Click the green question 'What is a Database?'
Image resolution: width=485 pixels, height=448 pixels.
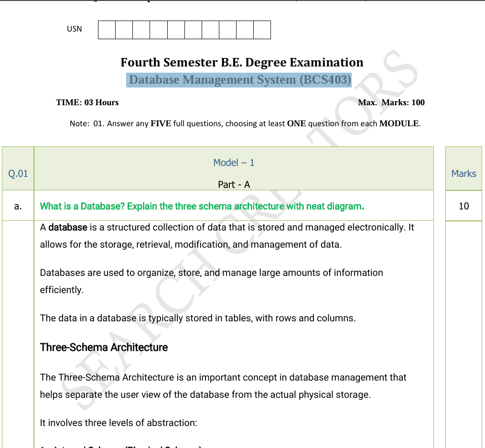tap(202, 206)
